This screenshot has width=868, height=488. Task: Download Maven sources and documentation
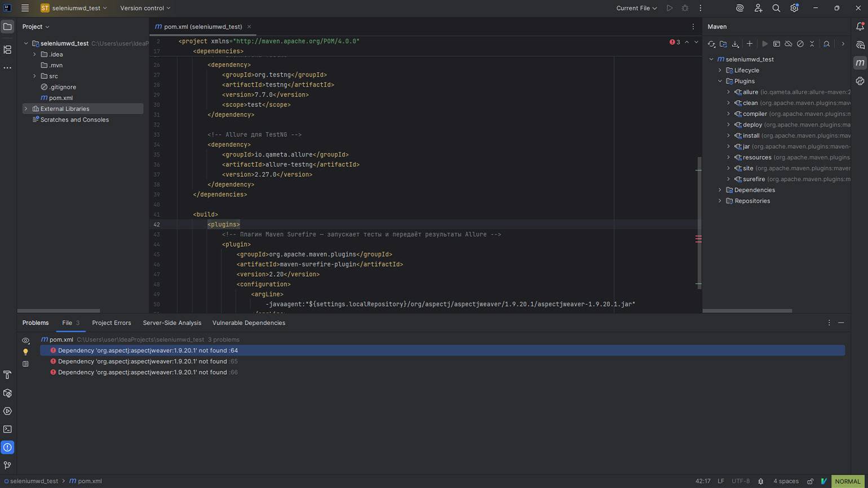[x=735, y=43]
